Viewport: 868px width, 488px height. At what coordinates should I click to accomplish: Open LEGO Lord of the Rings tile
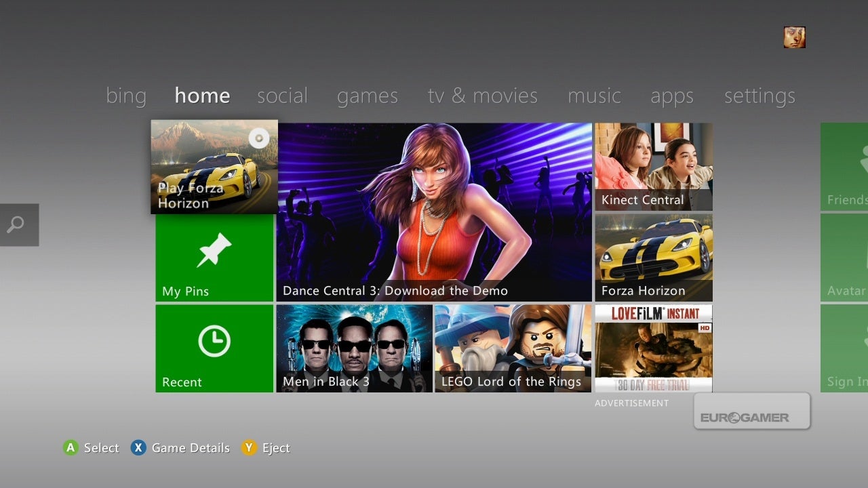513,348
